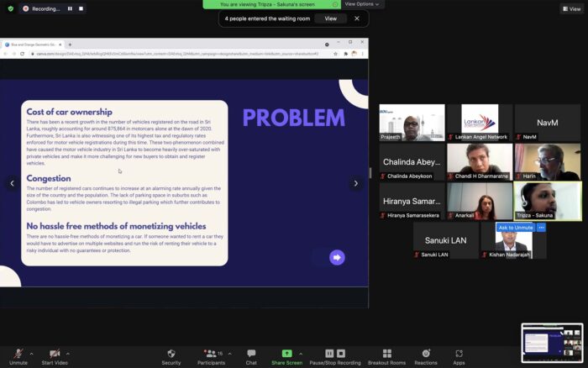Open Breakout Rooms
The height and width of the screenshot is (368, 588).
386,355
